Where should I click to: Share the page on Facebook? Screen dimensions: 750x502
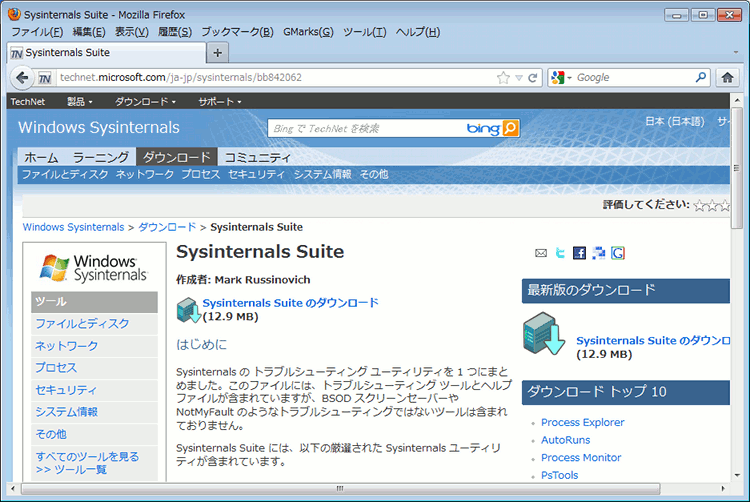[579, 253]
